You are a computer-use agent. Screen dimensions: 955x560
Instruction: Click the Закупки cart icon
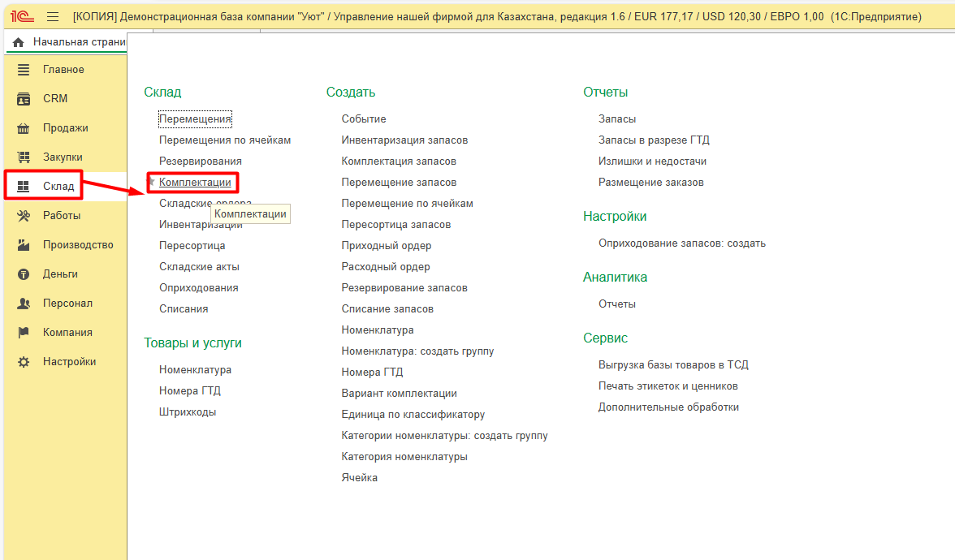(x=24, y=157)
